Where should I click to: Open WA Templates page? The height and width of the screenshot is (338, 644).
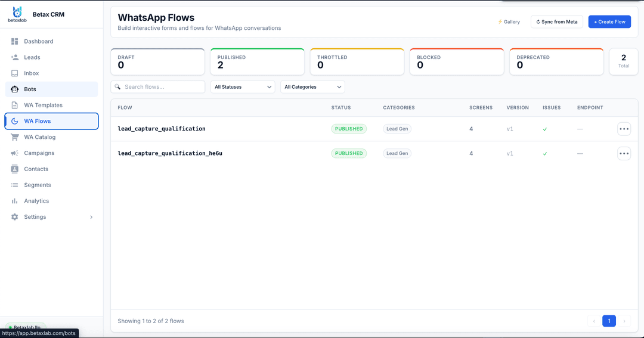pos(52,105)
